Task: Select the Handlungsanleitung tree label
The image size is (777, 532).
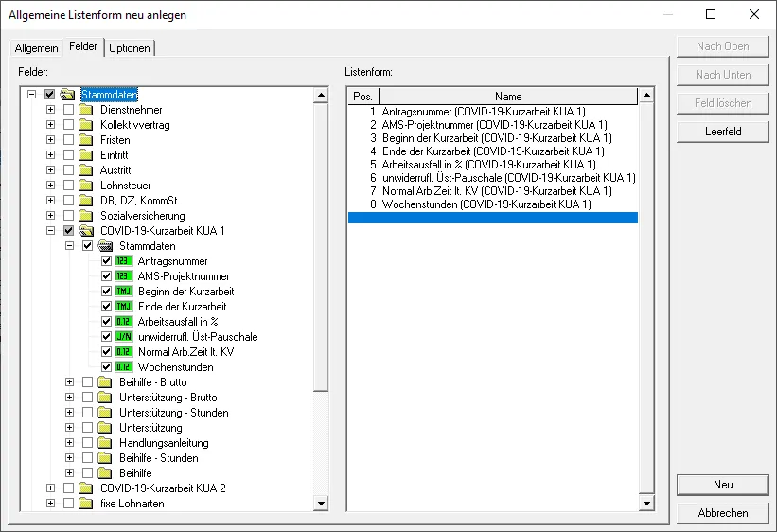Action: [164, 442]
